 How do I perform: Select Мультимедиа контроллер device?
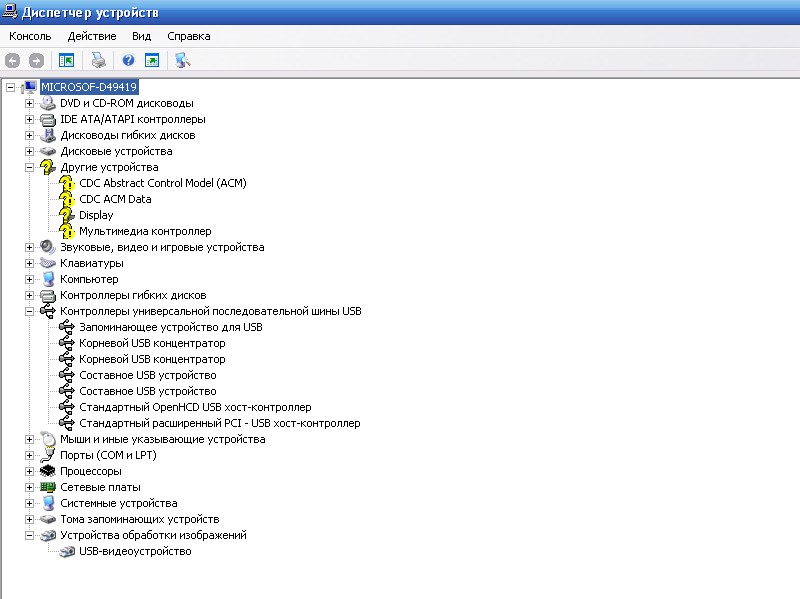coord(145,231)
